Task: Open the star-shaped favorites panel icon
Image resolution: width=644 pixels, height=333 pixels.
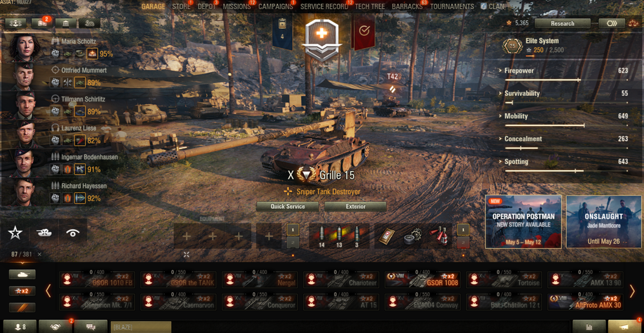Action: (x=15, y=233)
